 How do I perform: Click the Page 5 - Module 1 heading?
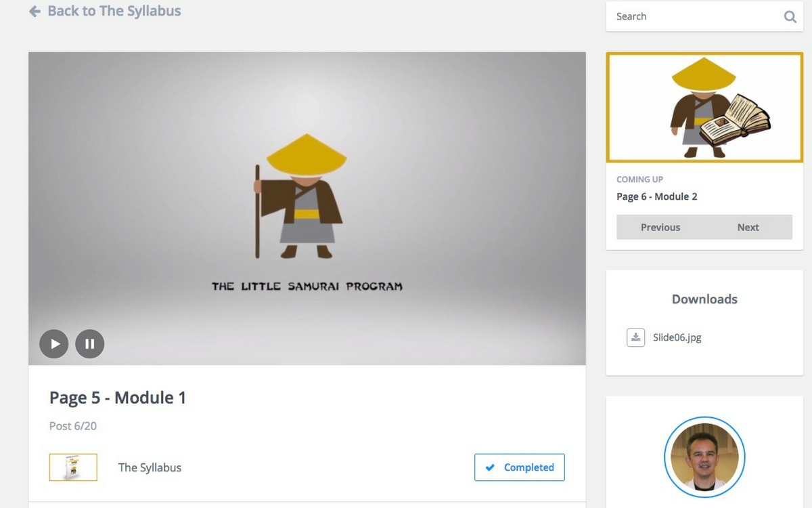[118, 398]
